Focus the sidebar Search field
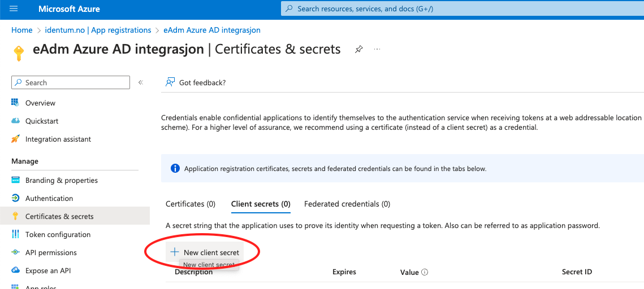Screen dimensions: 644x289 [71, 82]
